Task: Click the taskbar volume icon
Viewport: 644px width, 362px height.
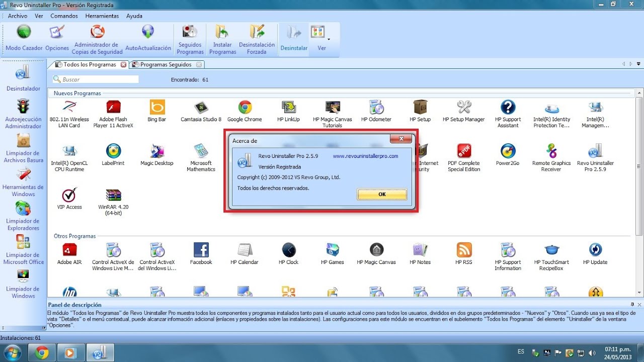Action: coord(592,353)
